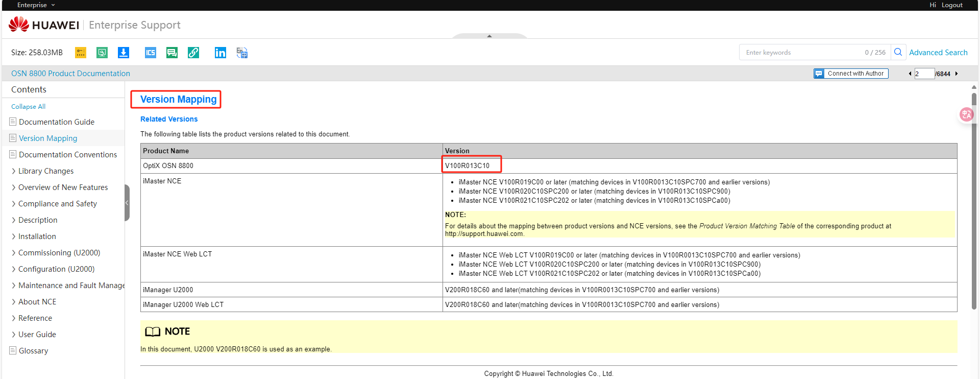Screen dimensions: 980x379
Task: Click the OptiX OSN 8800 cell
Action: click(292, 165)
